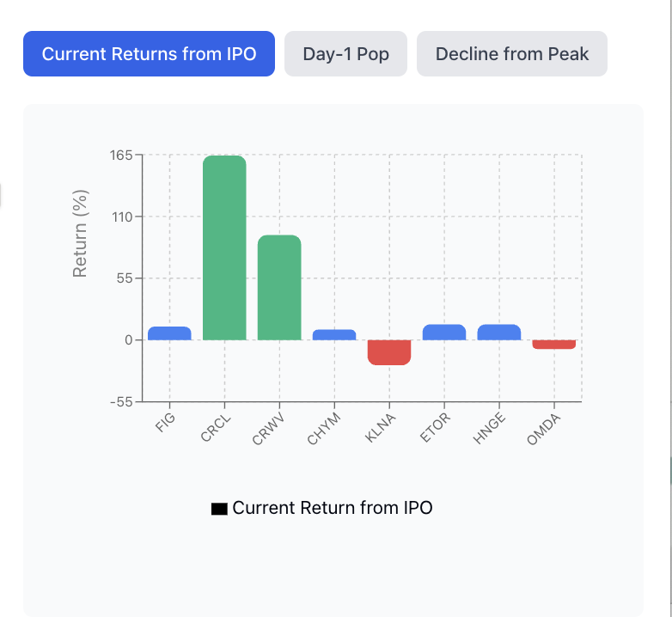Click the FIG x-axis label
The width and height of the screenshot is (672, 617).
pyautogui.click(x=165, y=423)
